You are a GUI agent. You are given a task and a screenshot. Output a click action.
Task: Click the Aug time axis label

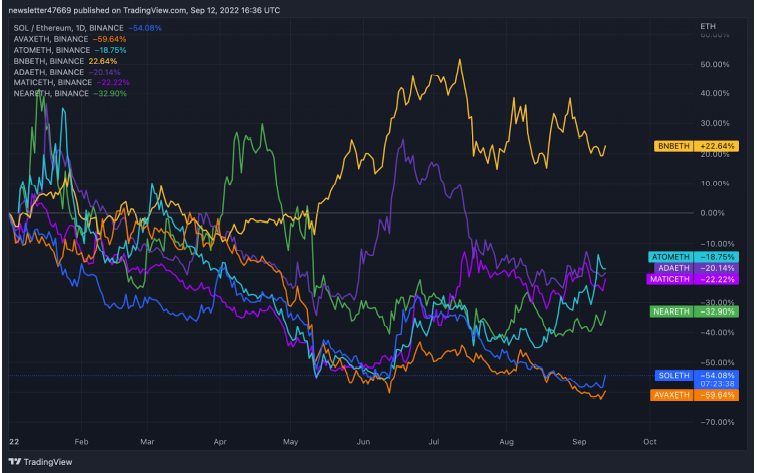coord(506,442)
